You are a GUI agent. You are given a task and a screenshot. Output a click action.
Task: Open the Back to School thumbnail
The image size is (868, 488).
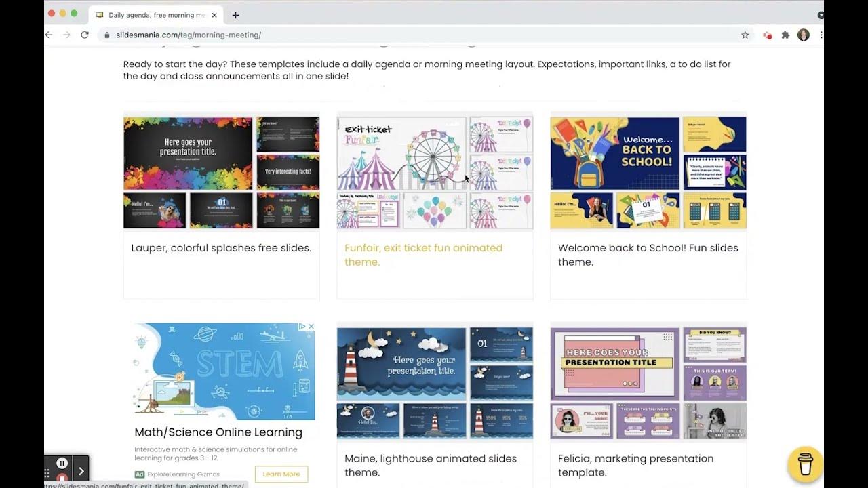(648, 172)
